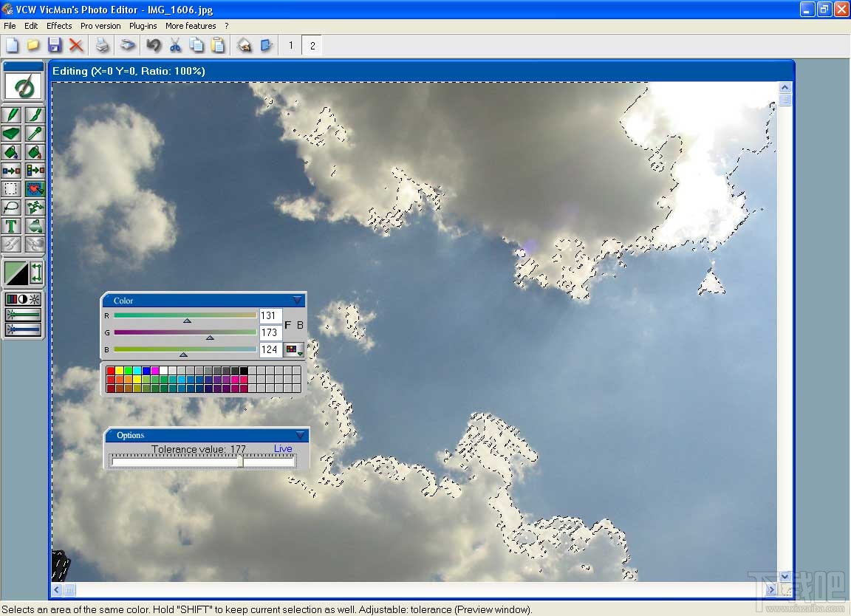Switch to window 1 in the toolbar
The image size is (851, 616).
click(291, 45)
